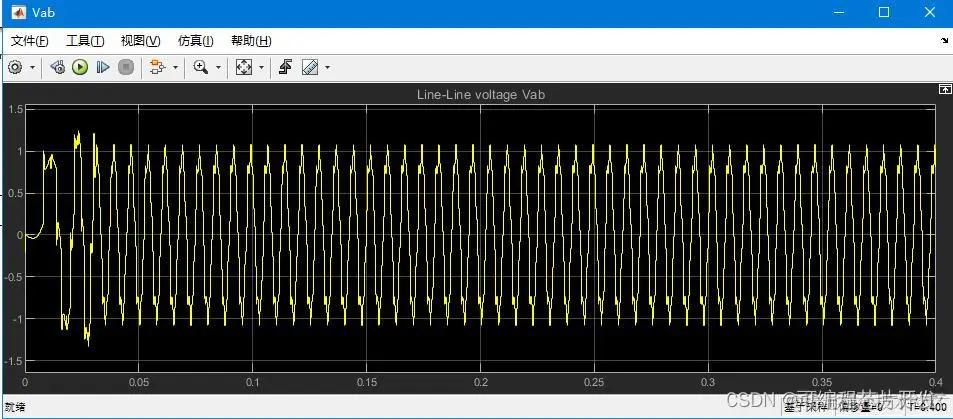Image resolution: width=953 pixels, height=419 pixels.
Task: Expand the measurements dropdown arrow
Action: (x=328, y=68)
